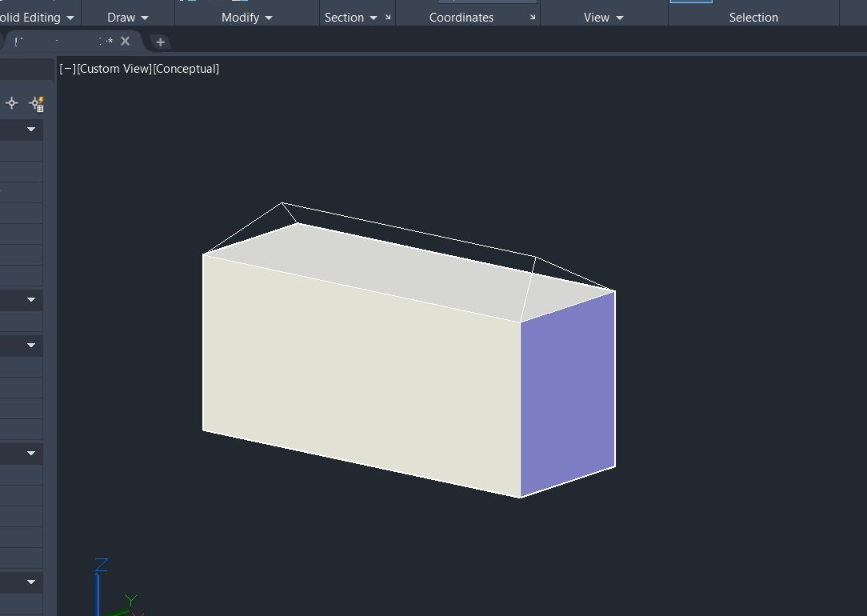Expand the Modify panel dropdown
Viewport: 867px width, 616px height.
(269, 17)
